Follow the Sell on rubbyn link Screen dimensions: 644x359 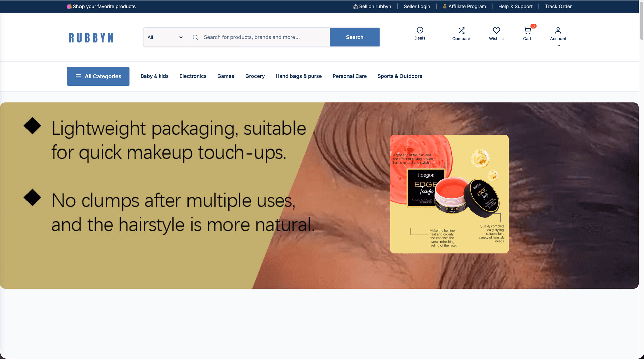pyautogui.click(x=372, y=6)
